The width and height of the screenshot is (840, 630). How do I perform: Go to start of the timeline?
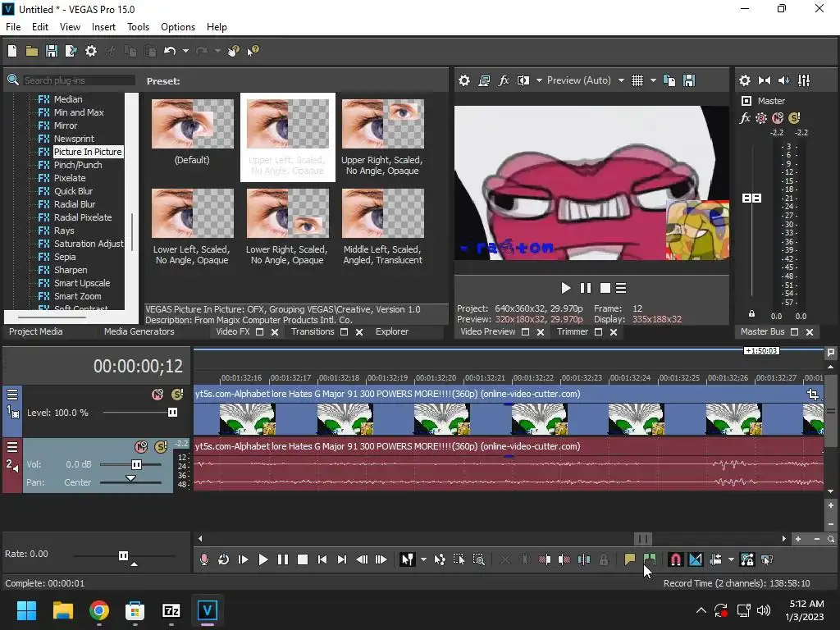(322, 559)
